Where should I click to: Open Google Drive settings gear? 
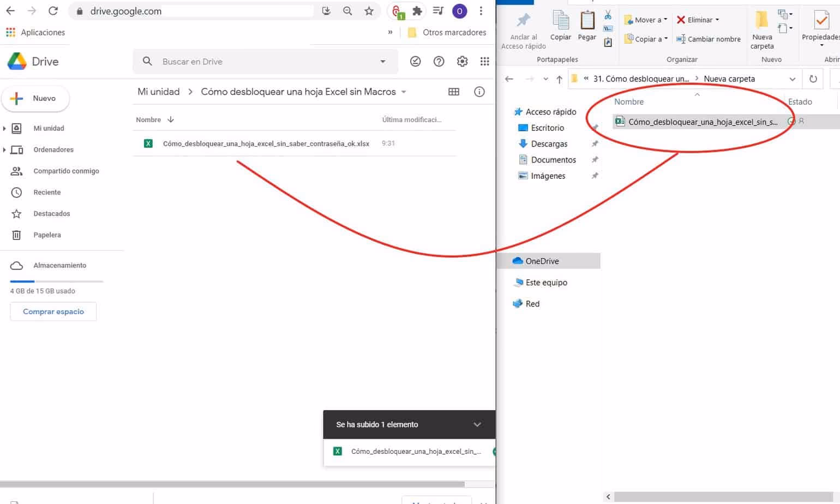pos(462,61)
